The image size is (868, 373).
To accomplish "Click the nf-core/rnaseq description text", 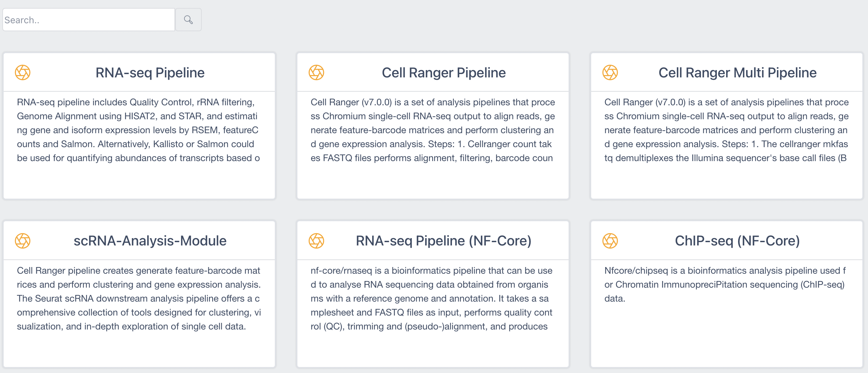I will click(x=431, y=298).
